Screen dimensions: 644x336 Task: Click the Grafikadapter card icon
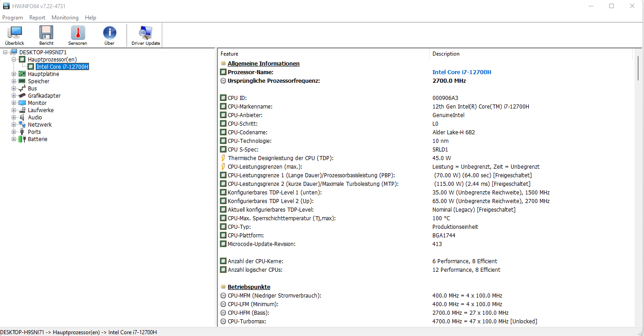[x=22, y=96]
